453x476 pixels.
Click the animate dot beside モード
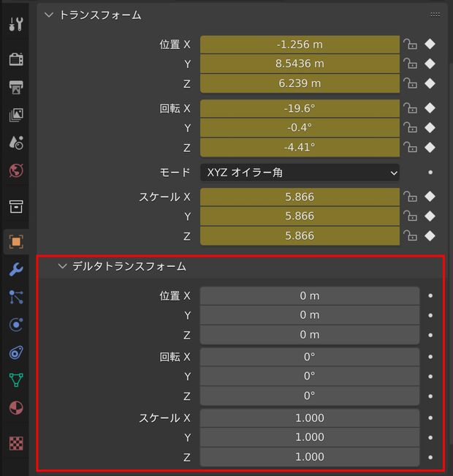430,173
